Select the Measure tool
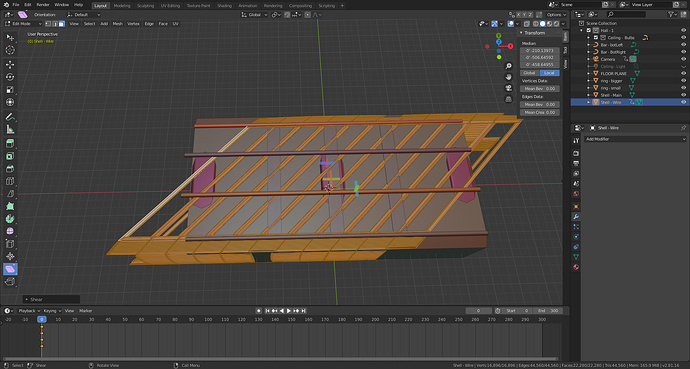The width and height of the screenshot is (690, 369). click(10, 129)
